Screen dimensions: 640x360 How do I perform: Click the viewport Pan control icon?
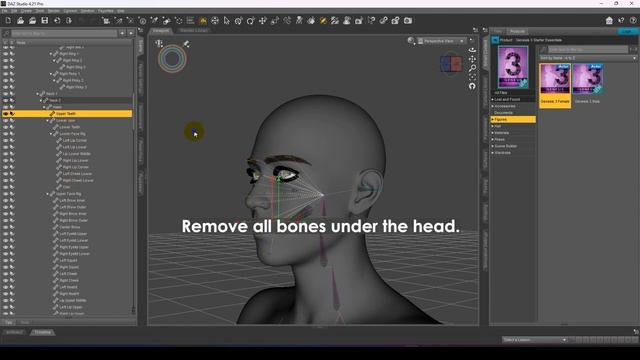(472, 59)
